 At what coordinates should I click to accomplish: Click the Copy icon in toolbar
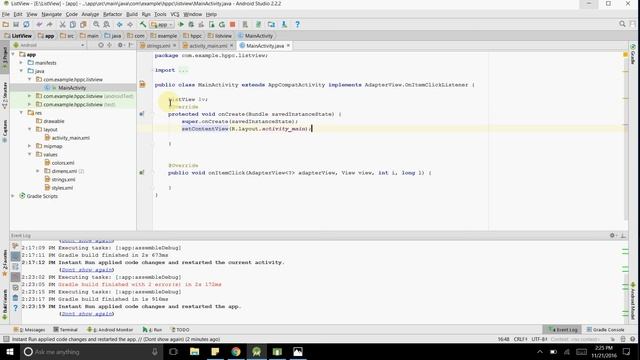tap(73, 24)
